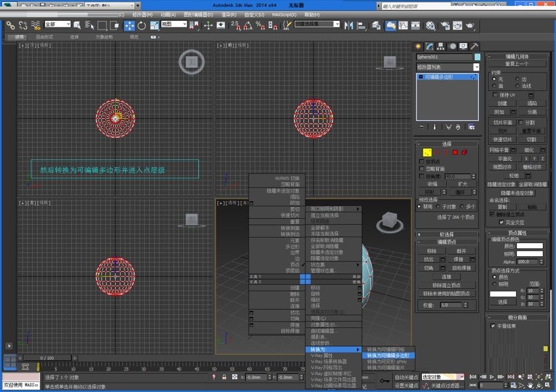This screenshot has height=392, width=556.
Task: Click the 颜色 vertex color swatch
Action: coord(529,246)
